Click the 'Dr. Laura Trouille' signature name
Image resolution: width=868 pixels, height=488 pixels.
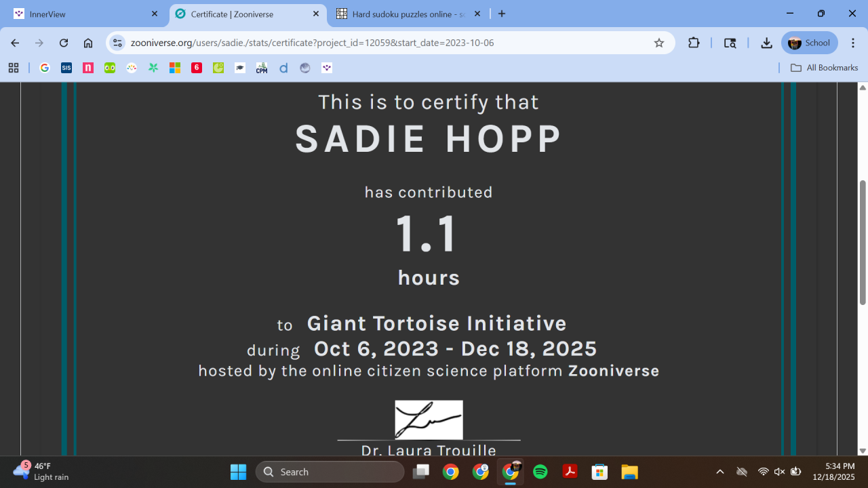pyautogui.click(x=429, y=451)
